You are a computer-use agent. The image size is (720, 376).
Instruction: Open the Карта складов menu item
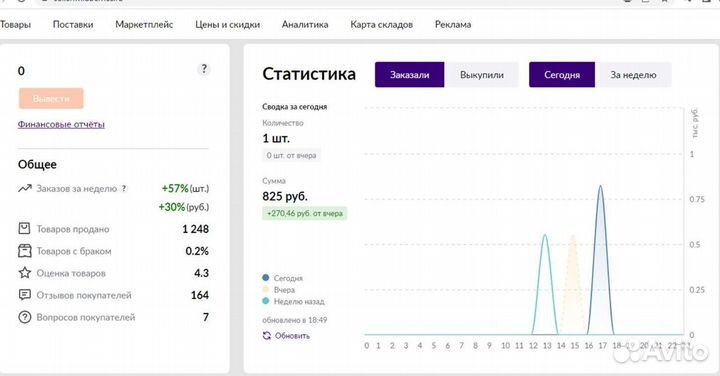382,25
